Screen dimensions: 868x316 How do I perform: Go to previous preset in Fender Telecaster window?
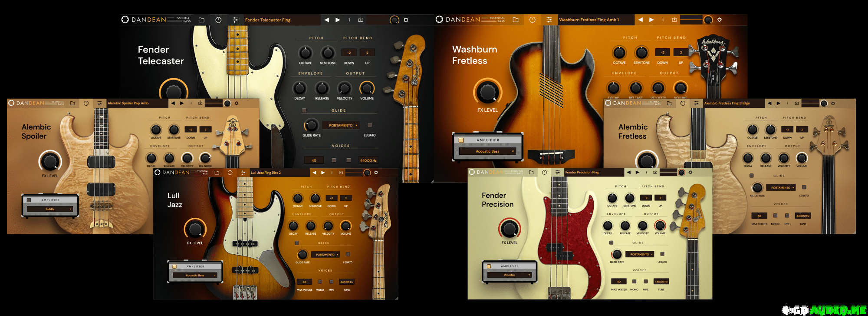pos(327,20)
